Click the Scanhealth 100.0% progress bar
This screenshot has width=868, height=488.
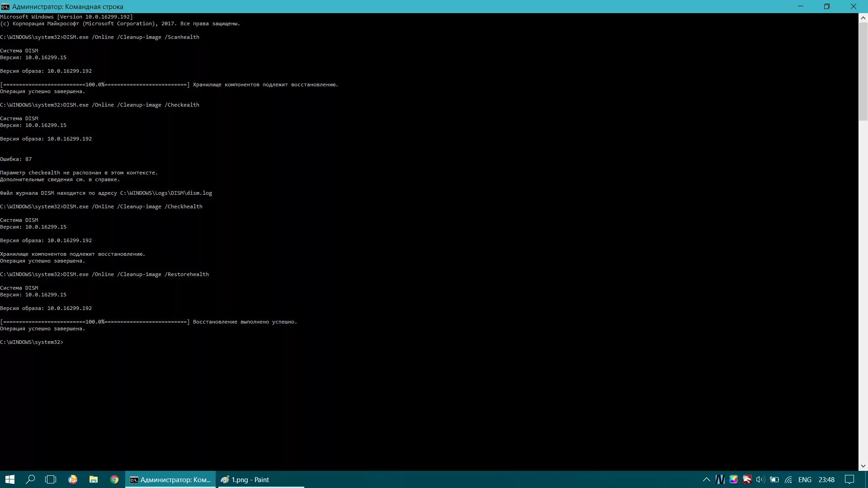pyautogui.click(x=95, y=84)
